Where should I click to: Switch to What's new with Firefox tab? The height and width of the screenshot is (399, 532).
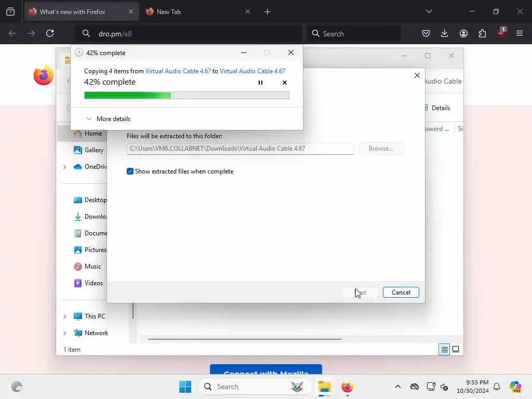click(82, 11)
